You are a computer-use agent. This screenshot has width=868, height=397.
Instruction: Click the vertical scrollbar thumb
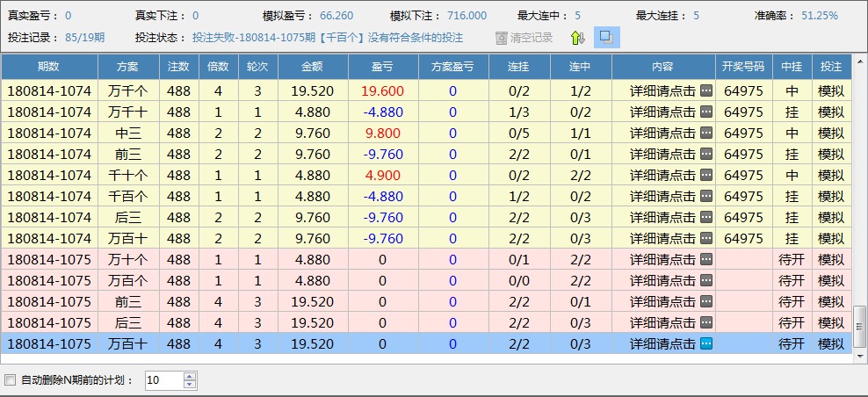point(860,328)
